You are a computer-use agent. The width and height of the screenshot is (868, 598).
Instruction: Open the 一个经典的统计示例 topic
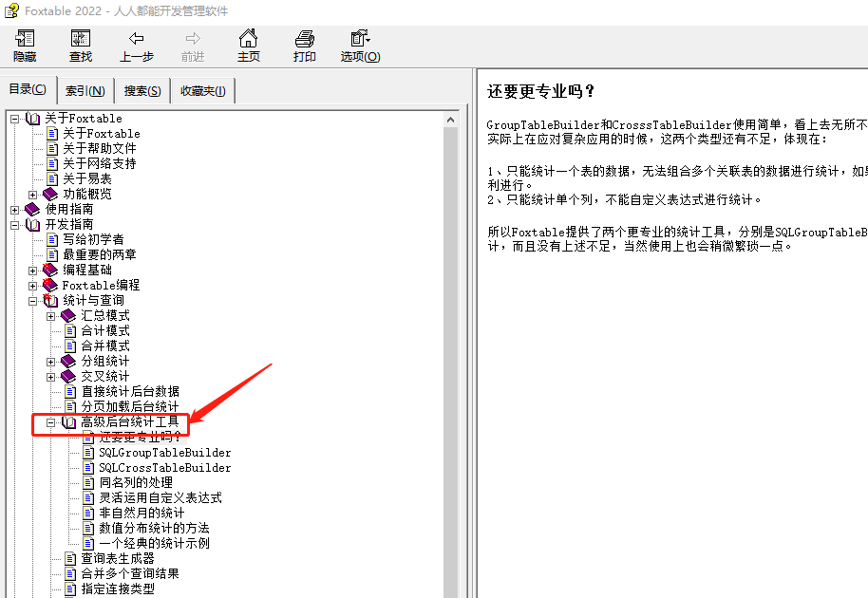(x=154, y=543)
